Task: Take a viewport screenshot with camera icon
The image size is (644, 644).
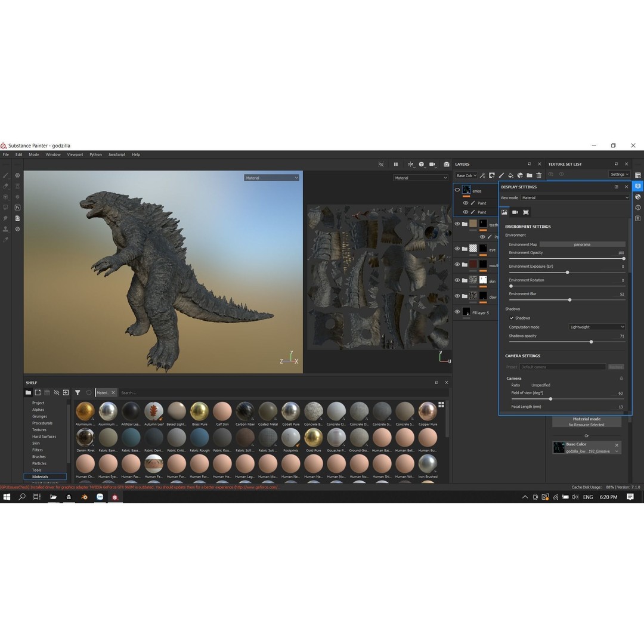Action: point(447,165)
